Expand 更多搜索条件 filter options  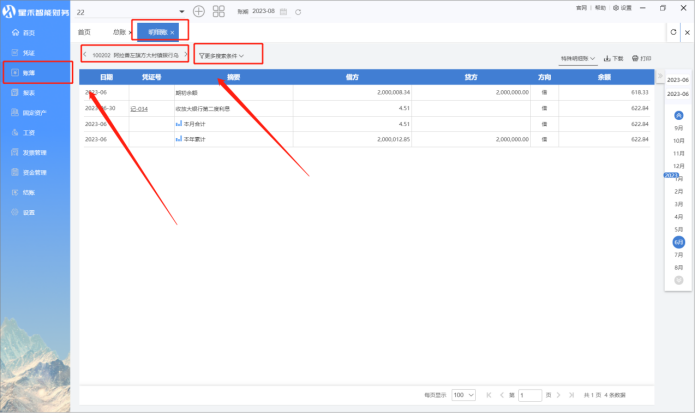coord(222,55)
